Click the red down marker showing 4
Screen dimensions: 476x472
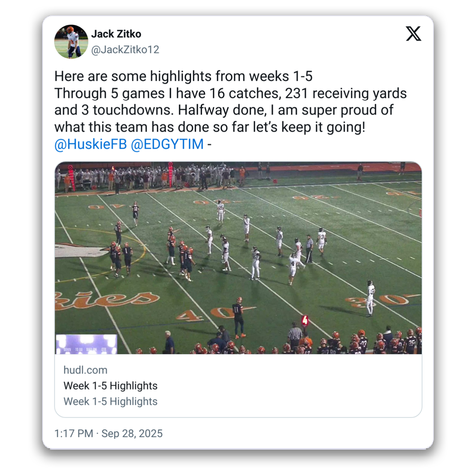(305, 320)
